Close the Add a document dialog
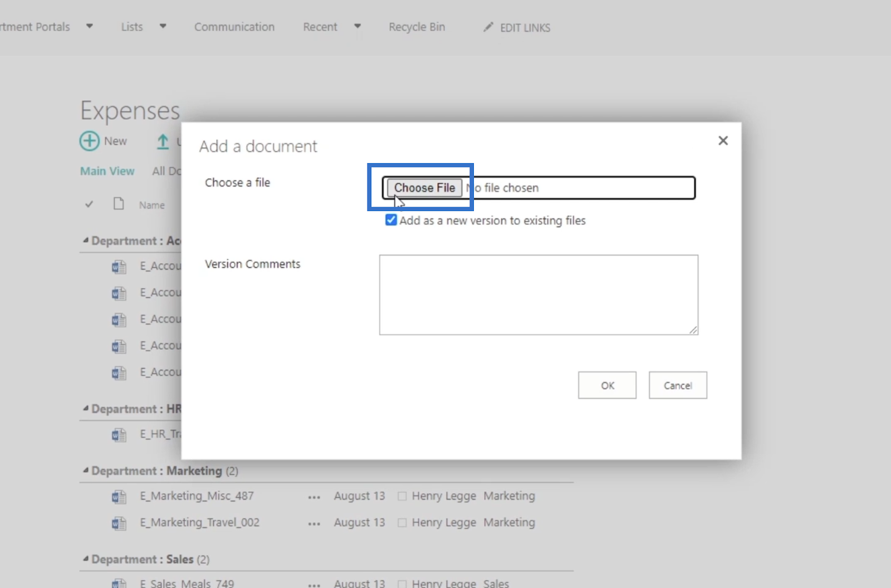 tap(723, 140)
